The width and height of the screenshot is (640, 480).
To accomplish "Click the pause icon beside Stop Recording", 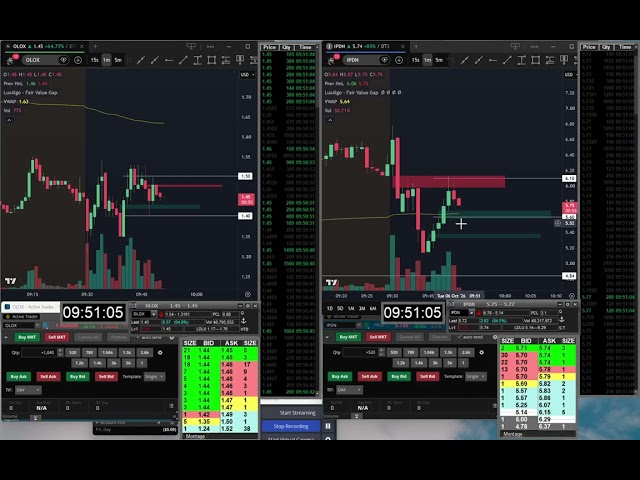I will pyautogui.click(x=328, y=426).
